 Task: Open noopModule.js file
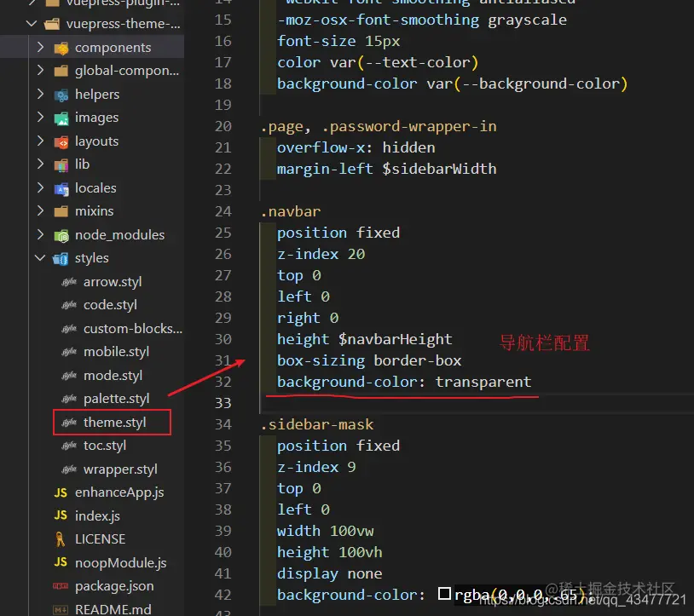(x=121, y=563)
